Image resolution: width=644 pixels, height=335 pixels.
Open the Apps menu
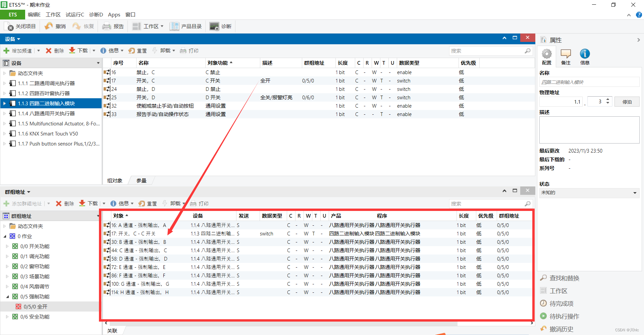[x=114, y=15]
